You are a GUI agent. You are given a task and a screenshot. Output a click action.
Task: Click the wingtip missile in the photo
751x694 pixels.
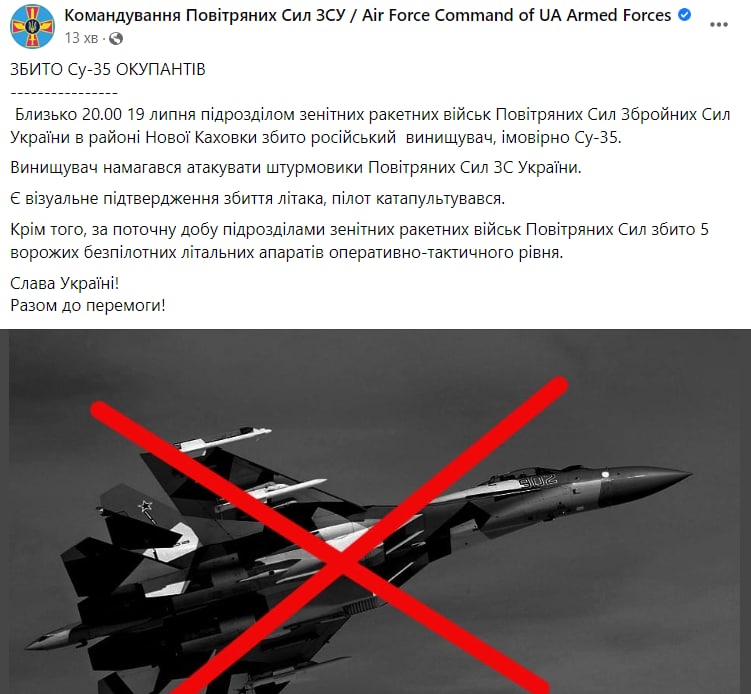[223, 439]
